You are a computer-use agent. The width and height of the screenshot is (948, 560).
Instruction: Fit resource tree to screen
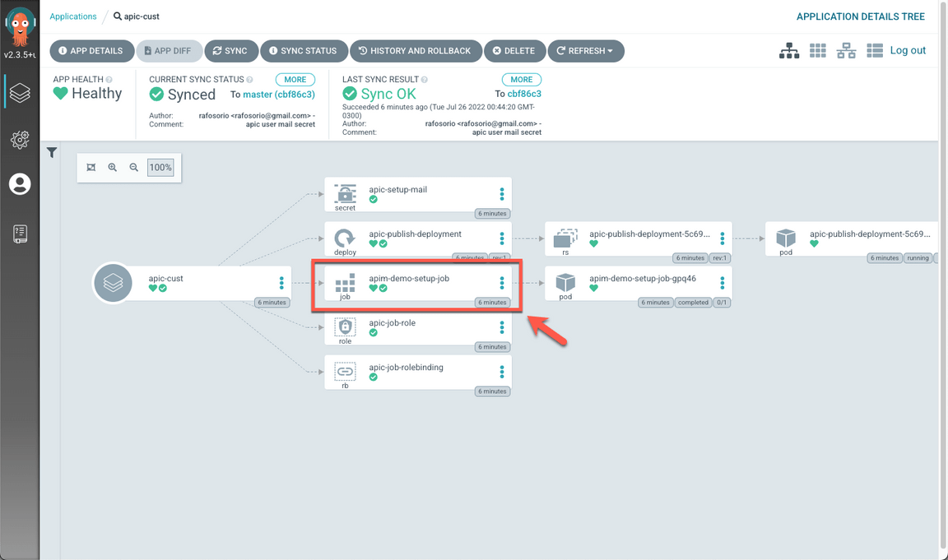click(x=91, y=168)
